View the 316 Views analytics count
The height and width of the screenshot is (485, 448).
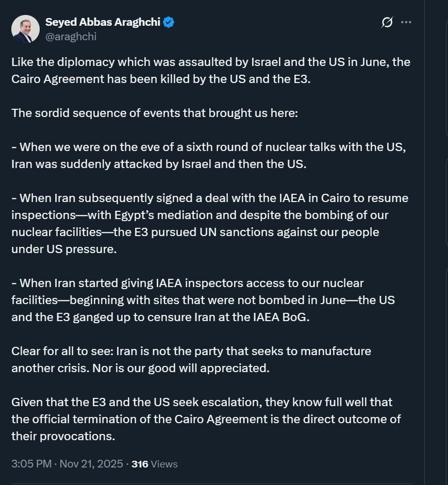click(155, 464)
